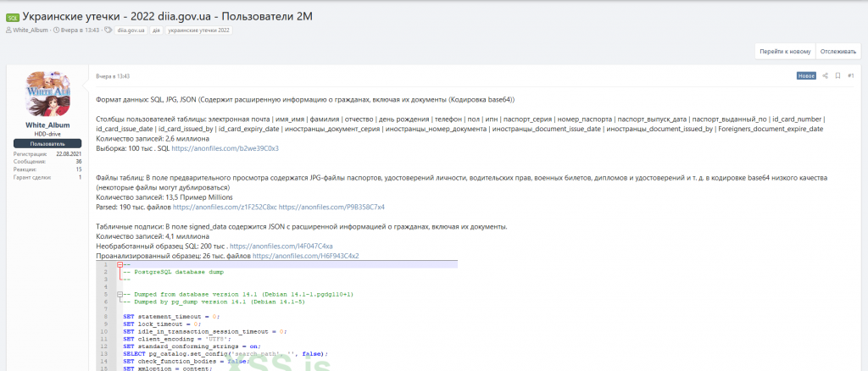Open the embedded PostgreSQL dump code image
The width and height of the screenshot is (868, 371).
pyautogui.click(x=277, y=315)
